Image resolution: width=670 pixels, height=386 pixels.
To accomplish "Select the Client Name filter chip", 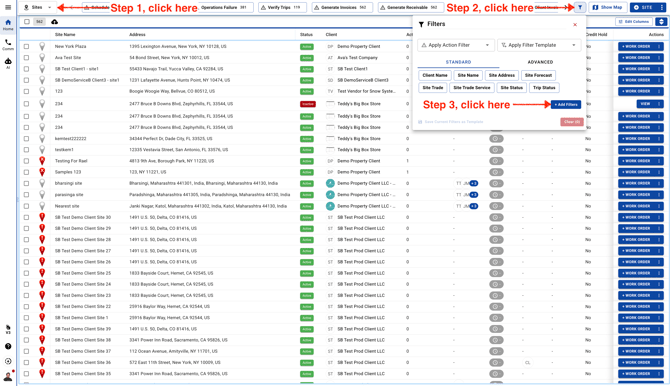I will [x=435, y=75].
